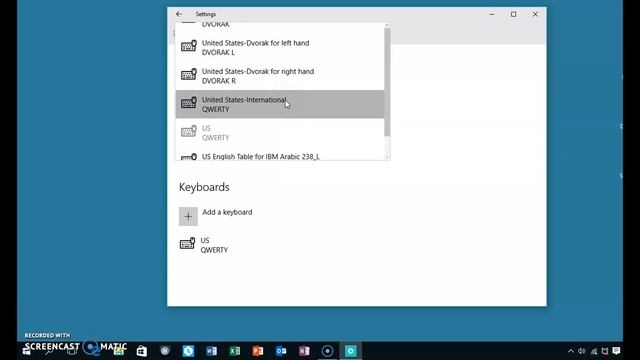Viewport: 640px width, 360px height.
Task: Maximize the Settings window
Action: pyautogui.click(x=513, y=14)
